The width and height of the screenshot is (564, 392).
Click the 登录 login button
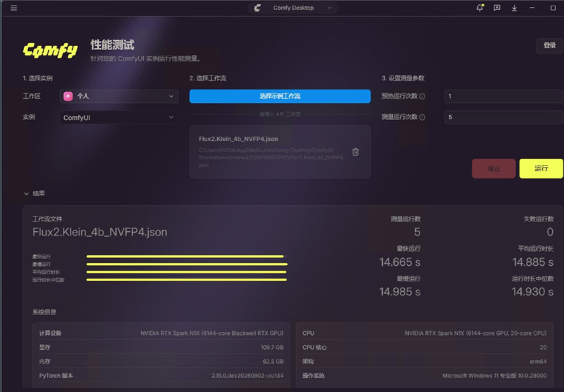coord(549,46)
